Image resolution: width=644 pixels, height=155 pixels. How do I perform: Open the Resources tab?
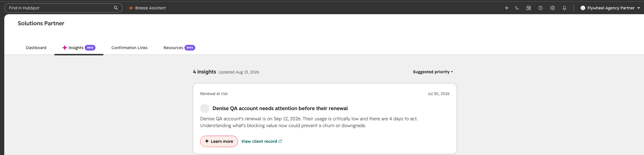coord(179,48)
